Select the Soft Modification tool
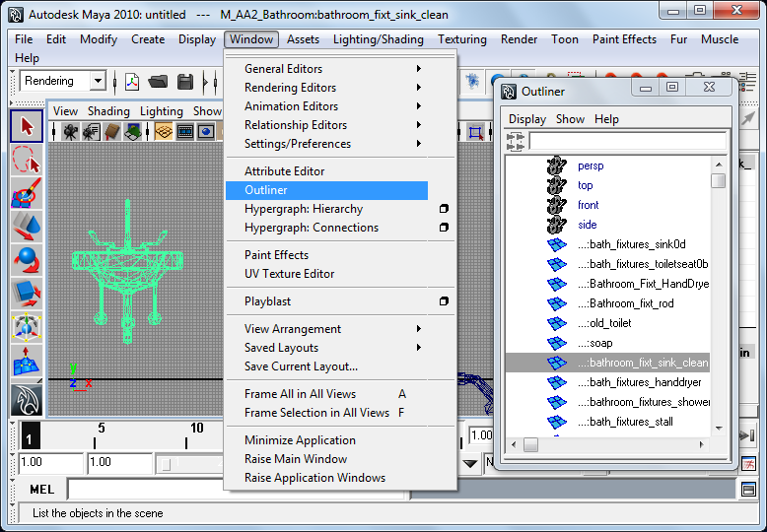Image resolution: width=767 pixels, height=532 pixels. [x=27, y=361]
